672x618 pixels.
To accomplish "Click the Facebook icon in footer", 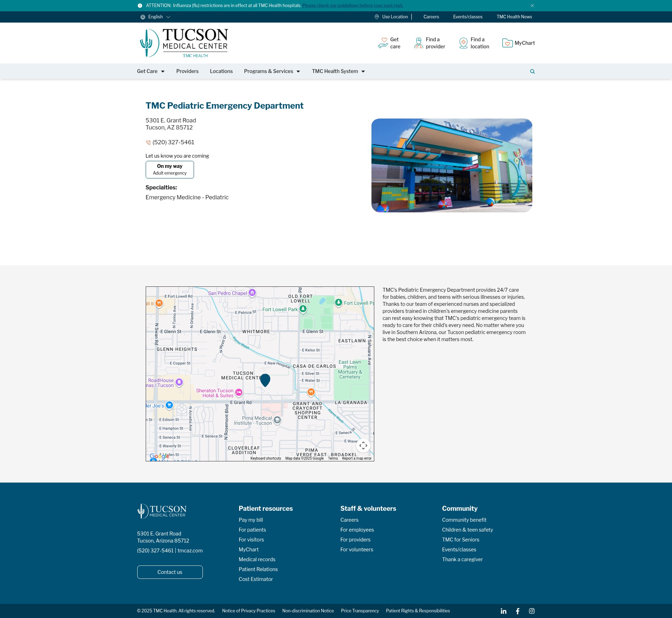I will pyautogui.click(x=517, y=611).
